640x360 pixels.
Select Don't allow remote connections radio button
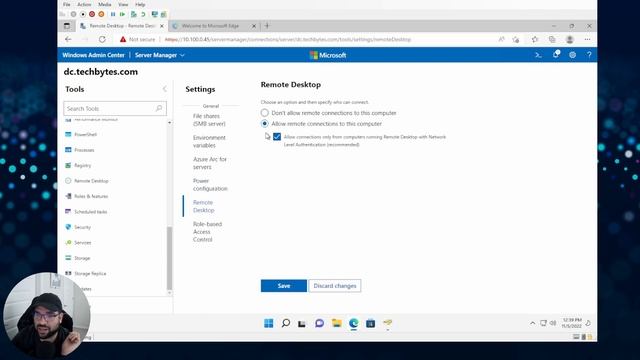pos(264,113)
